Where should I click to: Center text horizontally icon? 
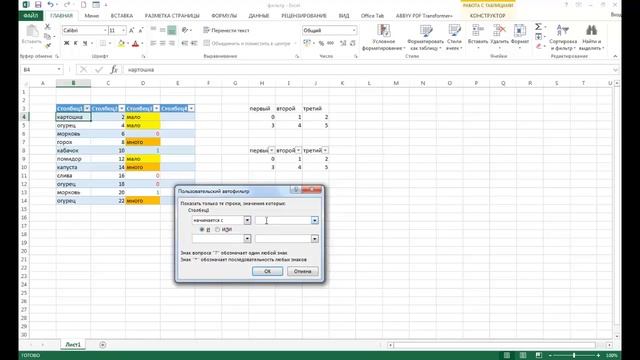point(162,43)
